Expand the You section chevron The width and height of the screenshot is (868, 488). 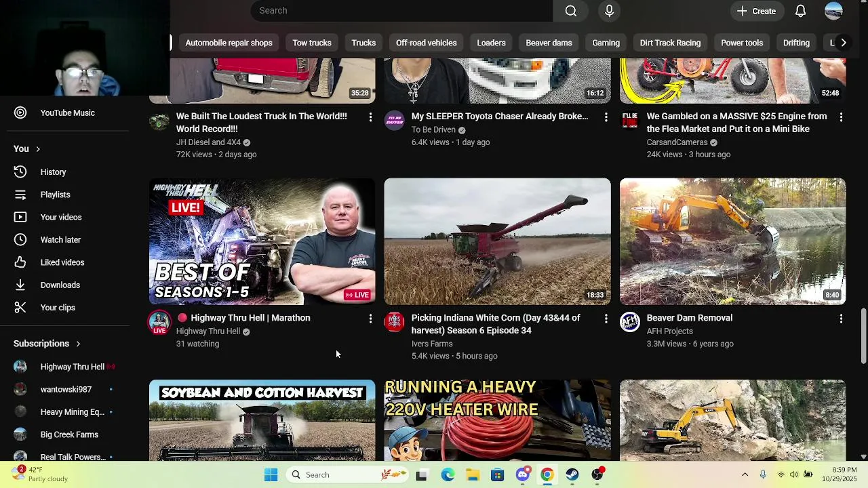[38, 149]
